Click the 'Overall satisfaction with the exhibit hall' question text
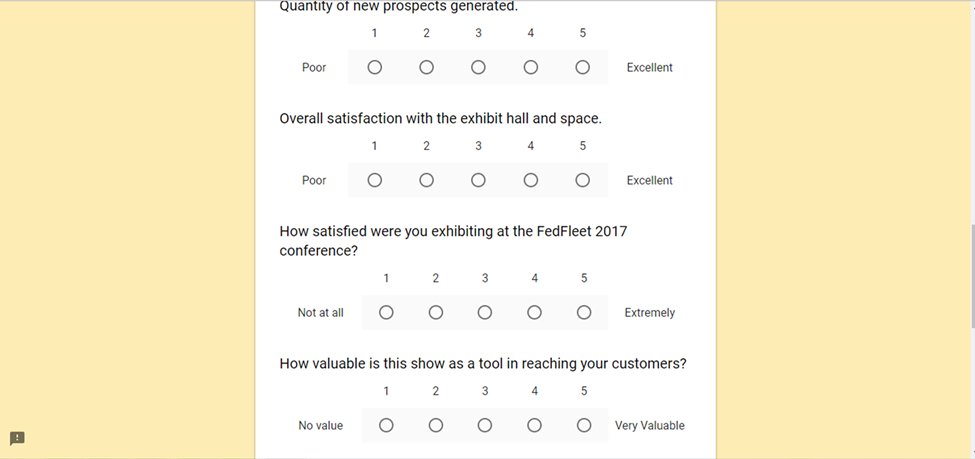 pos(440,118)
